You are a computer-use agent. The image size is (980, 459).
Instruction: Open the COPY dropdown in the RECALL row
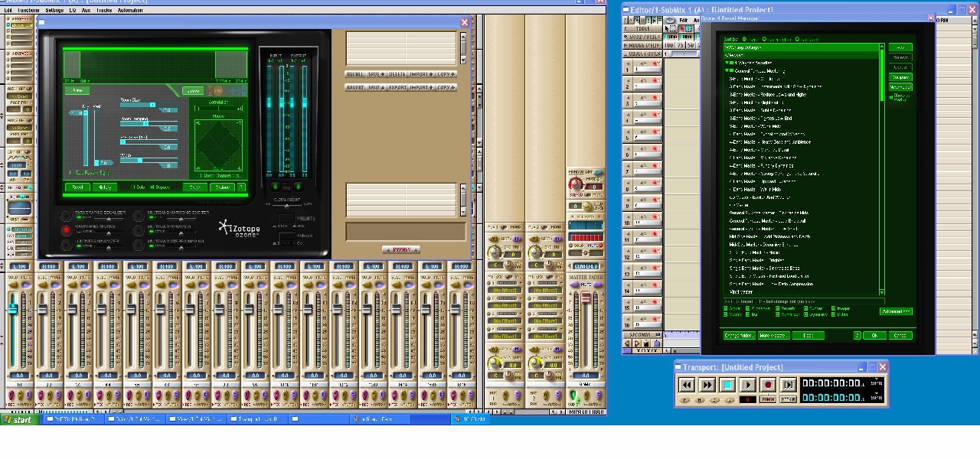446,74
